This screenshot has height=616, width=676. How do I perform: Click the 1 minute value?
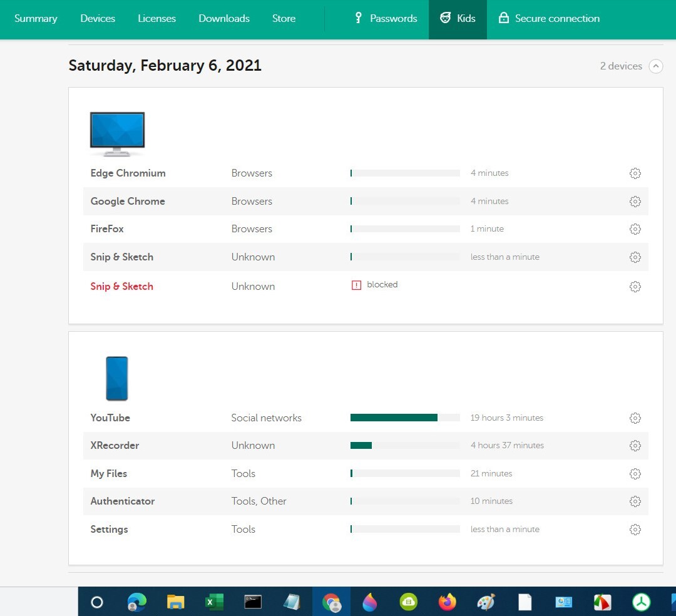pyautogui.click(x=487, y=229)
